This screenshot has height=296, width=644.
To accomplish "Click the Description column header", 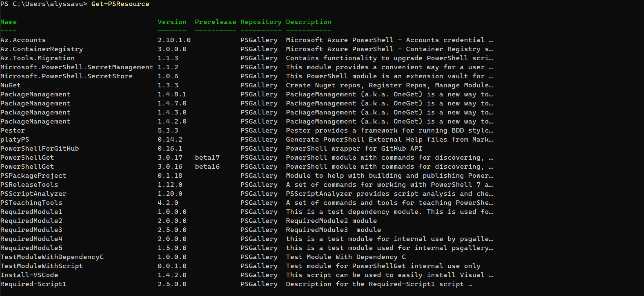I will click(x=309, y=22).
